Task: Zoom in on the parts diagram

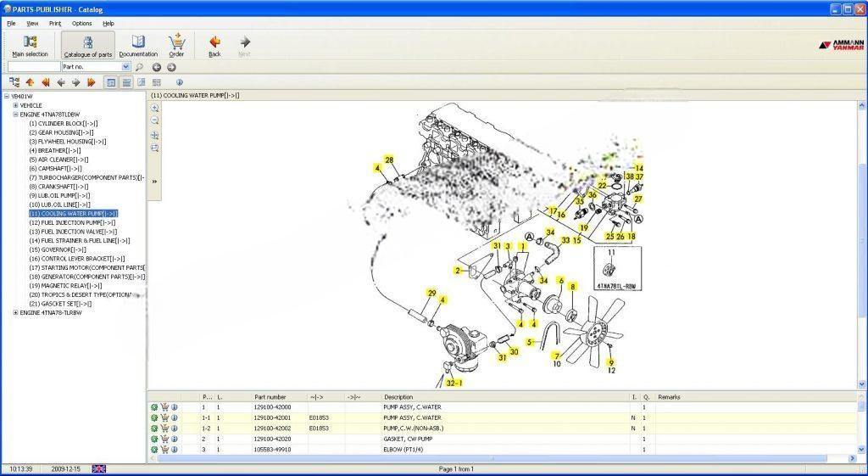Action: 155,109
